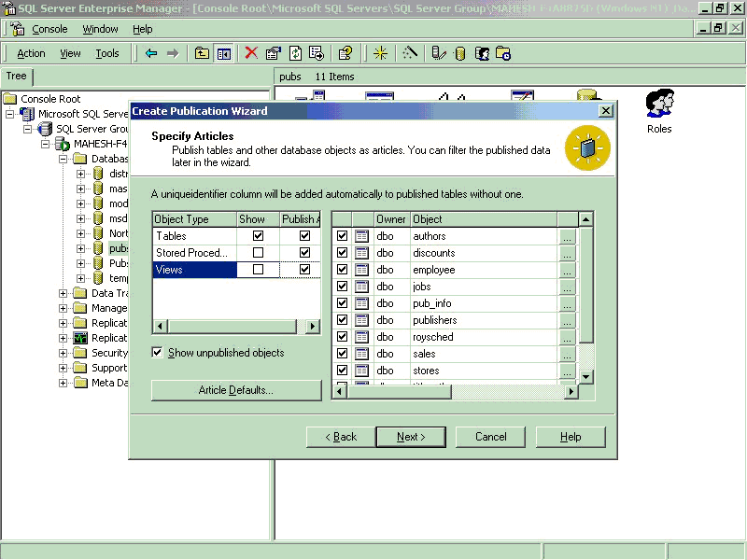This screenshot has height=560, width=747.
Task: Expand the Security folder in the tree
Action: (64, 353)
